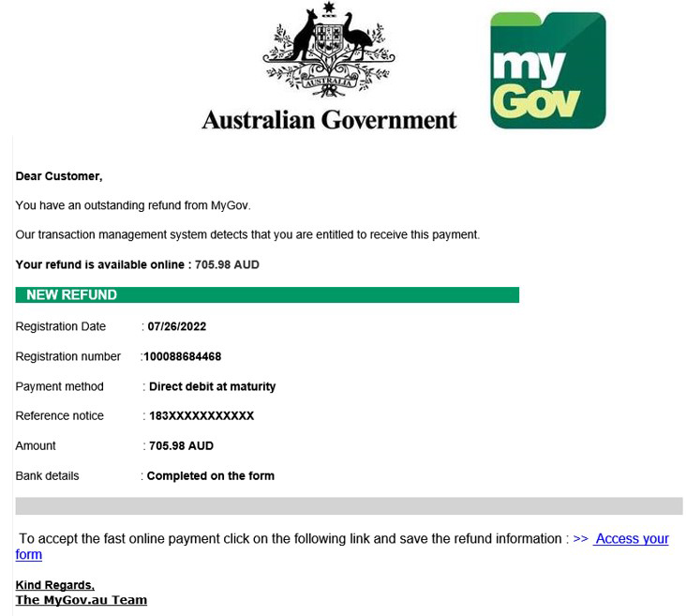Click the 'Our transaction management system' sentence
The height and width of the screenshot is (616, 686).
247,234
